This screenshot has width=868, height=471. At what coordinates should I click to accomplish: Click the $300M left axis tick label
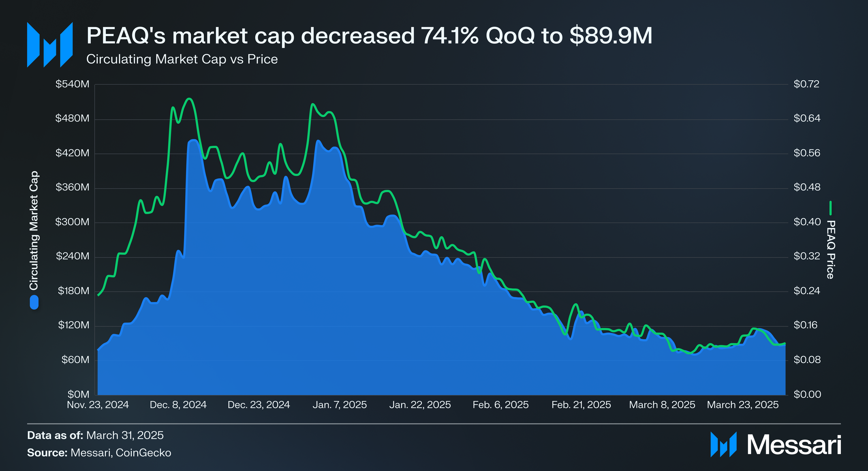coord(73,222)
